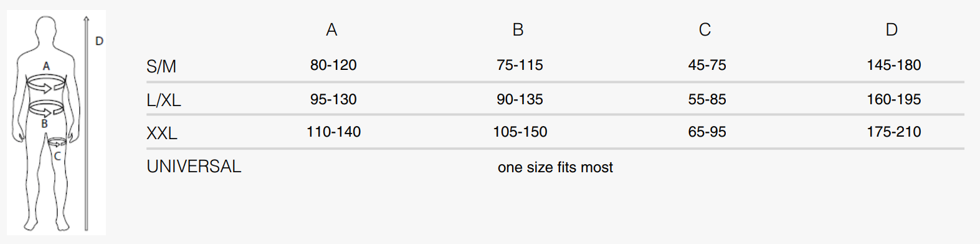This screenshot has width=980, height=244.
Task: Click the chest arrow icon labeled A
Action: click(x=47, y=83)
